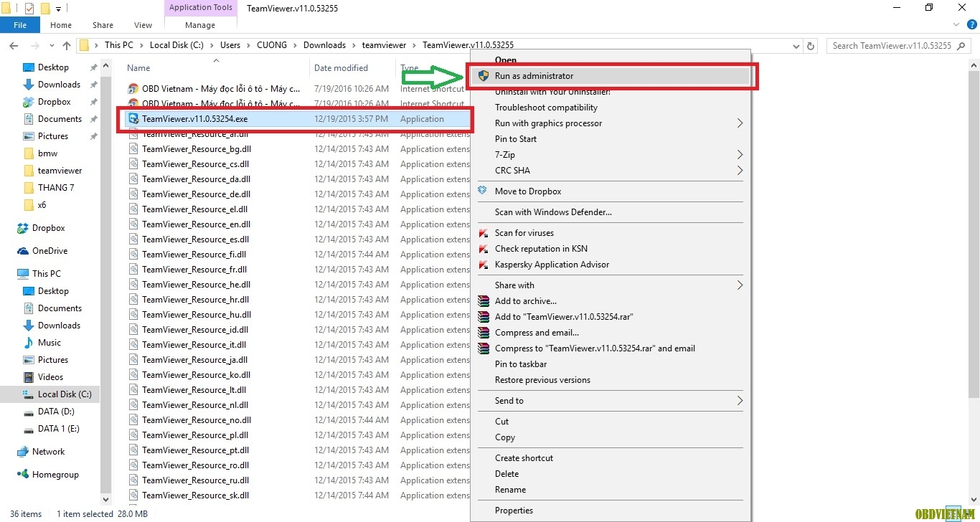Select DATA (D:) drive in sidebar

[x=56, y=412]
